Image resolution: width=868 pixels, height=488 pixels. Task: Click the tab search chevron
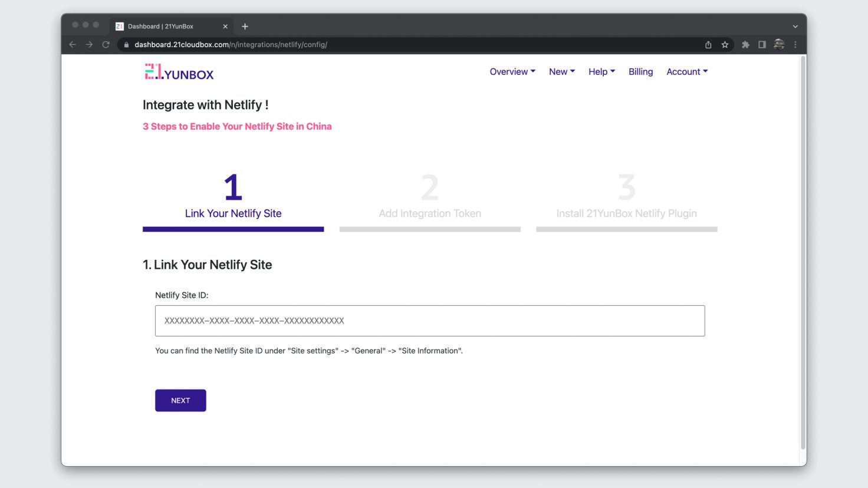(795, 27)
